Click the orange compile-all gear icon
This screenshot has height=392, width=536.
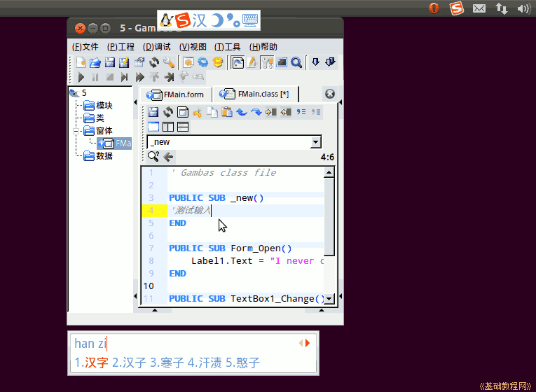218,62
